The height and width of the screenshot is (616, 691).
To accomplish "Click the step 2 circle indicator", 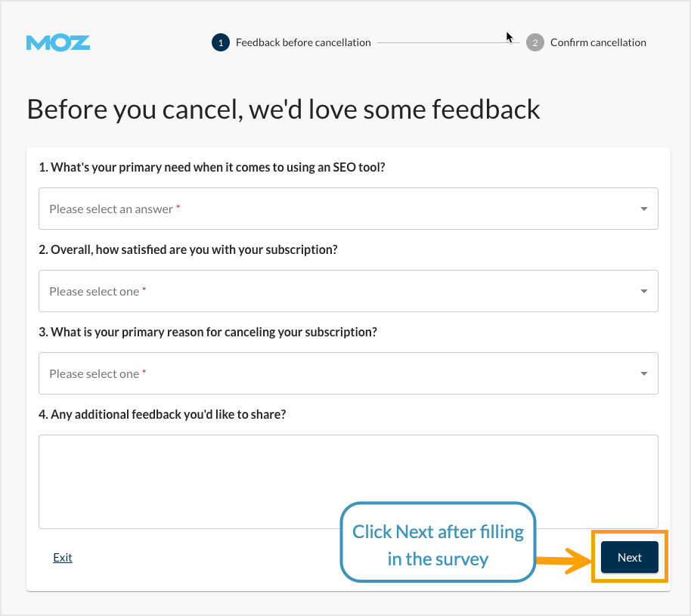I will [x=535, y=42].
